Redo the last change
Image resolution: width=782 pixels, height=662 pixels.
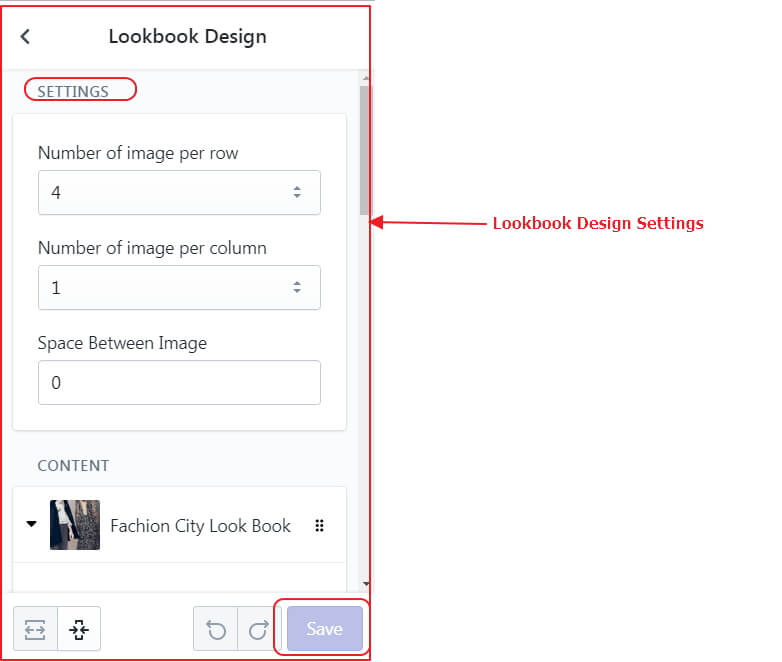(x=259, y=630)
